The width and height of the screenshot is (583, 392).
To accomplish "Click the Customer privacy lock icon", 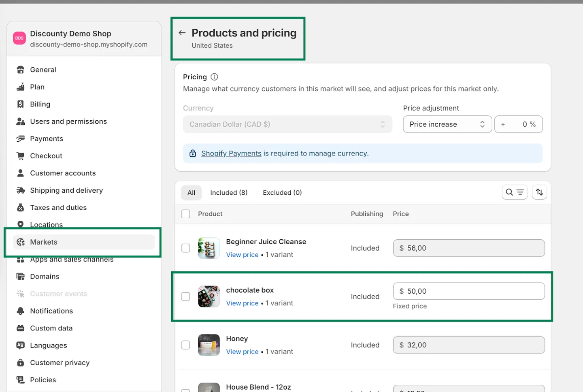I will coord(20,362).
